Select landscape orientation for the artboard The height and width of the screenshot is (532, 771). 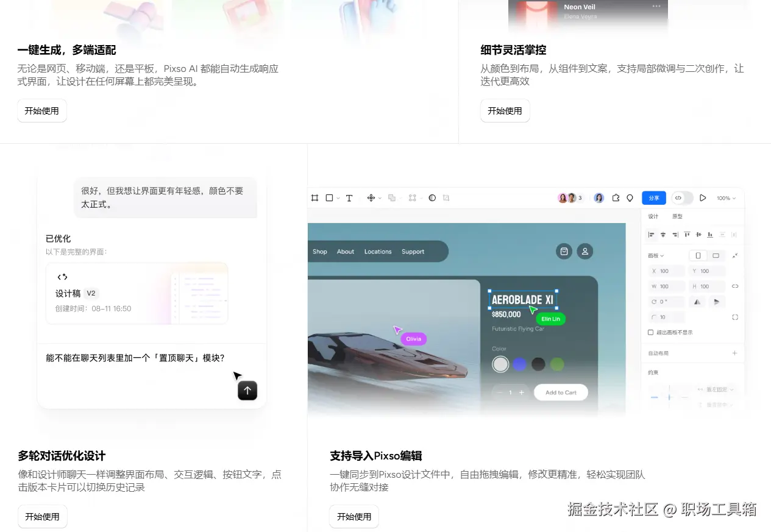point(716,255)
